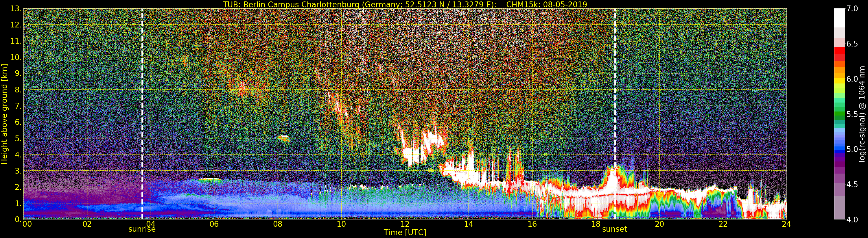Click the '12' time tick label

click(405, 224)
